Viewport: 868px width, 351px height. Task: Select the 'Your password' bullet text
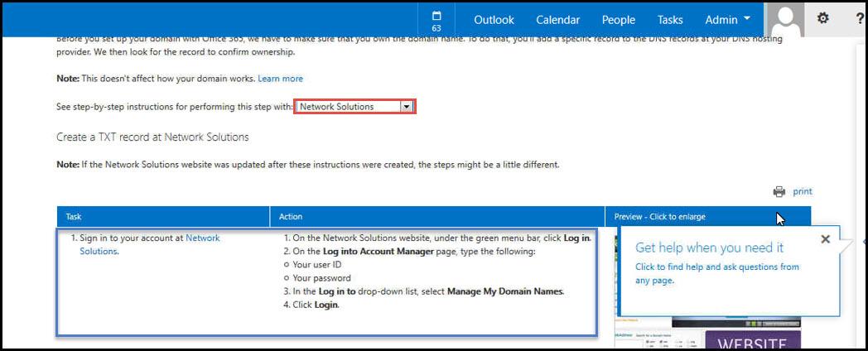pos(321,278)
